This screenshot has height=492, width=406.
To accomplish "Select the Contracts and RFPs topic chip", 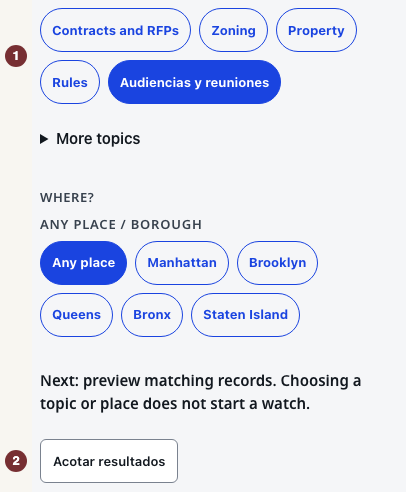I will coord(115,30).
